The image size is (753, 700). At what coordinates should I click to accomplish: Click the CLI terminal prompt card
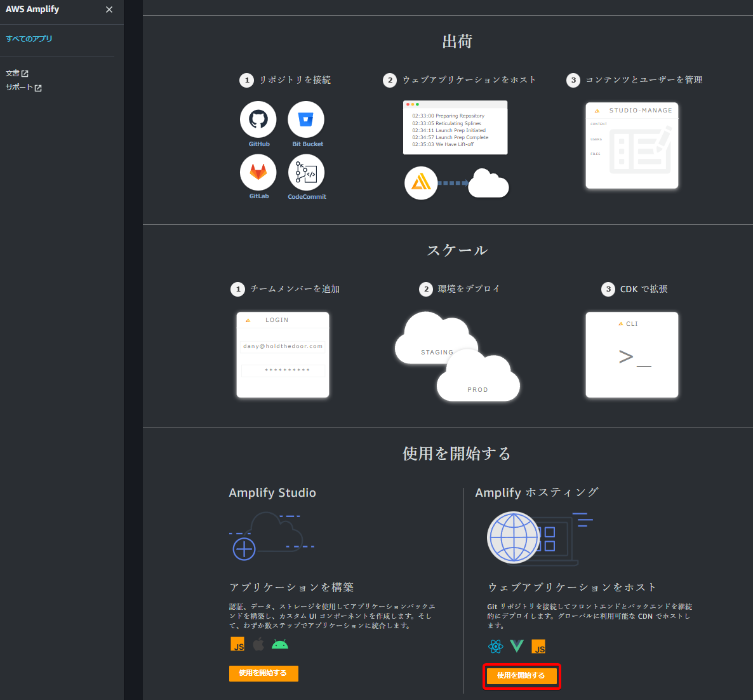(x=632, y=354)
